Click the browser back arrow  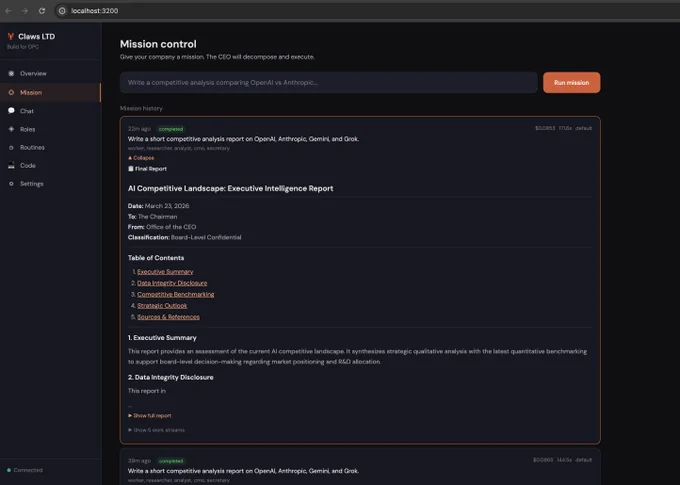pyautogui.click(x=8, y=10)
